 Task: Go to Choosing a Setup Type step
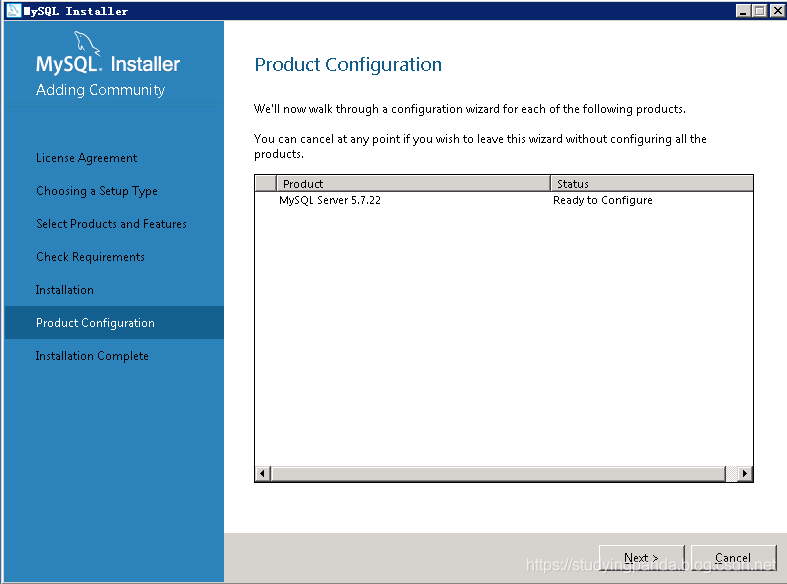tap(97, 191)
